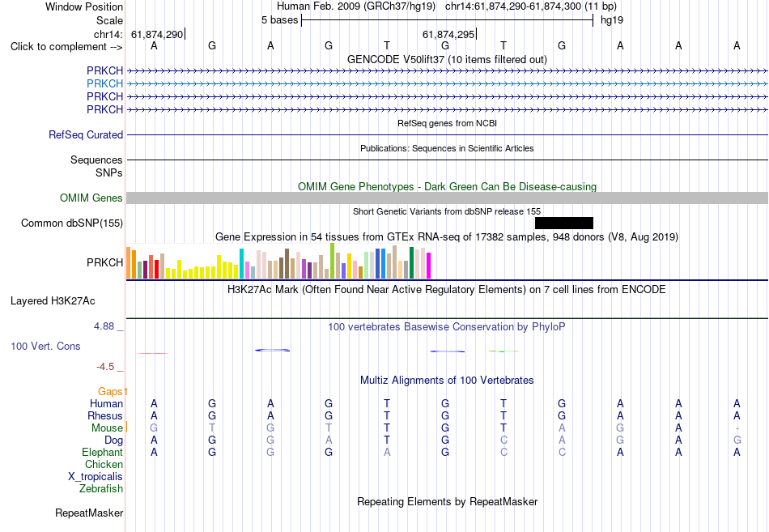
Task: Open the Common dbSNP(155) track label
Action: pos(71,223)
